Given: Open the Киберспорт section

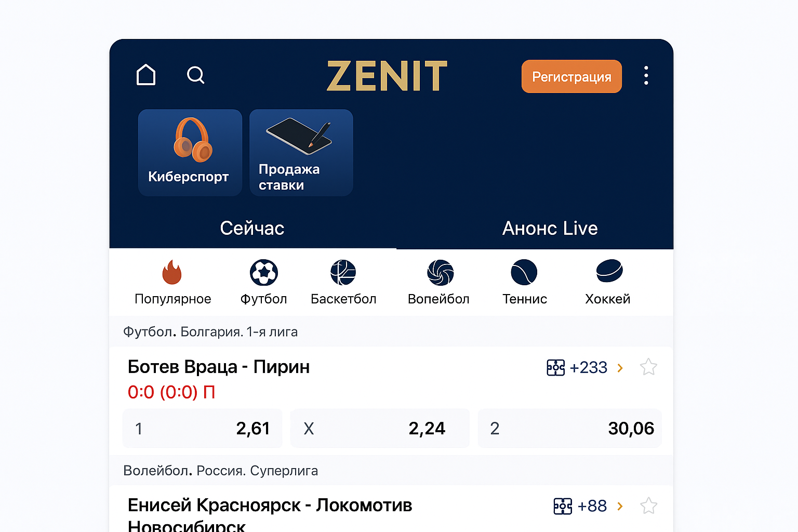Looking at the screenshot, I should pos(190,152).
